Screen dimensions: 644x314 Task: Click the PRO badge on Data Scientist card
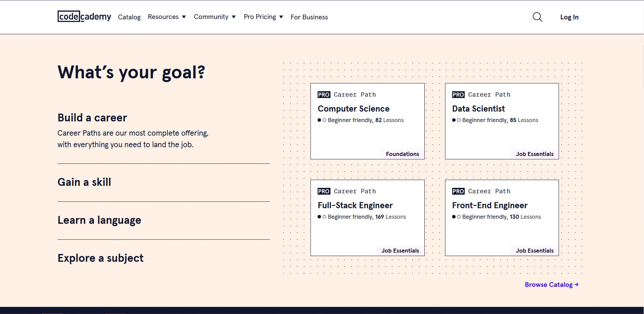point(458,95)
